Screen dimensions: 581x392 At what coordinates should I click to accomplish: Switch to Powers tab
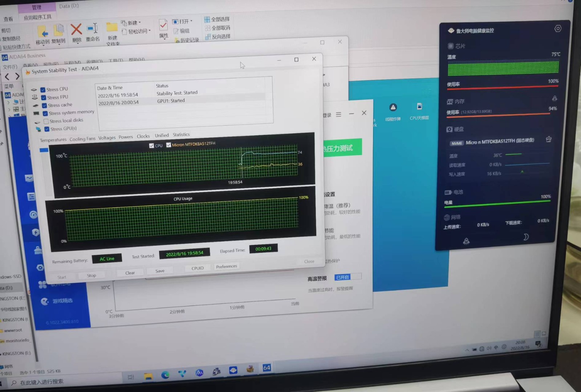(x=126, y=137)
